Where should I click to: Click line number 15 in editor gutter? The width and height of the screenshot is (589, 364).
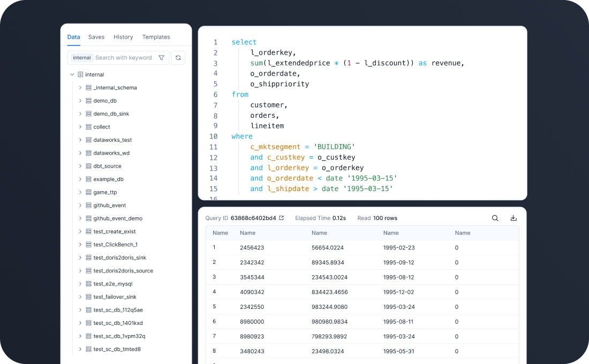click(x=213, y=188)
